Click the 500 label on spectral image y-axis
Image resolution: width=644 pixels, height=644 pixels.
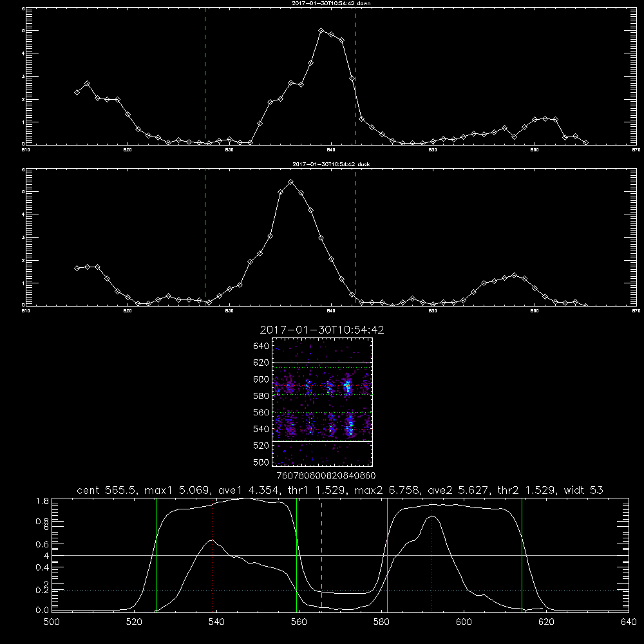point(261,462)
